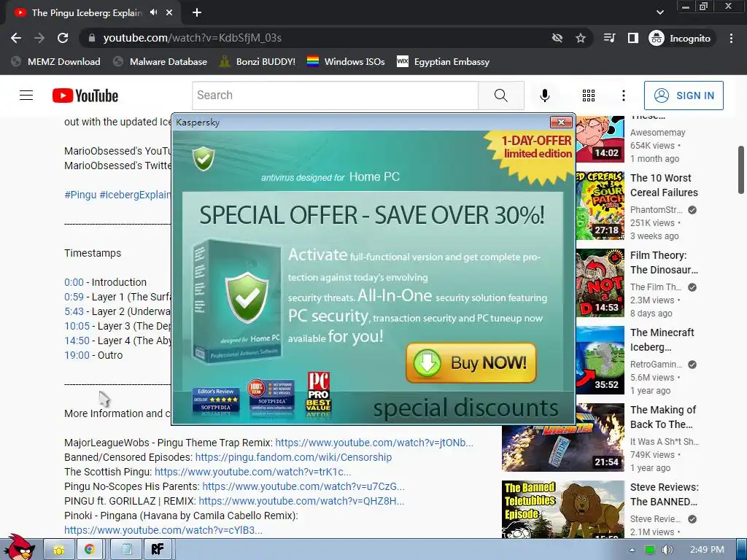747x560 pixels.
Task: Open Chrome side panel icon
Action: (x=632, y=38)
